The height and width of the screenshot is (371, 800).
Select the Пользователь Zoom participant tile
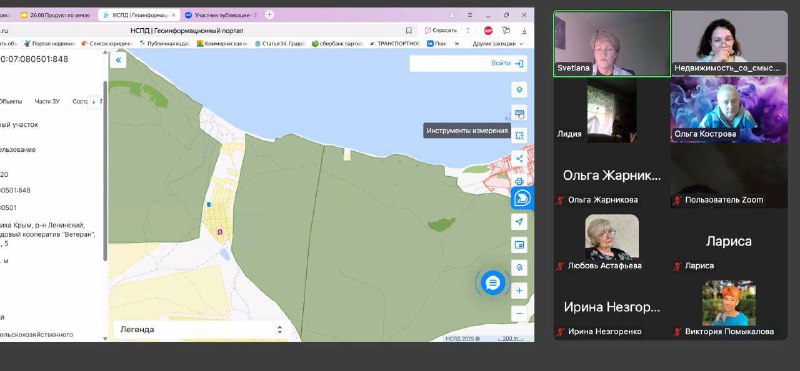tap(729, 176)
